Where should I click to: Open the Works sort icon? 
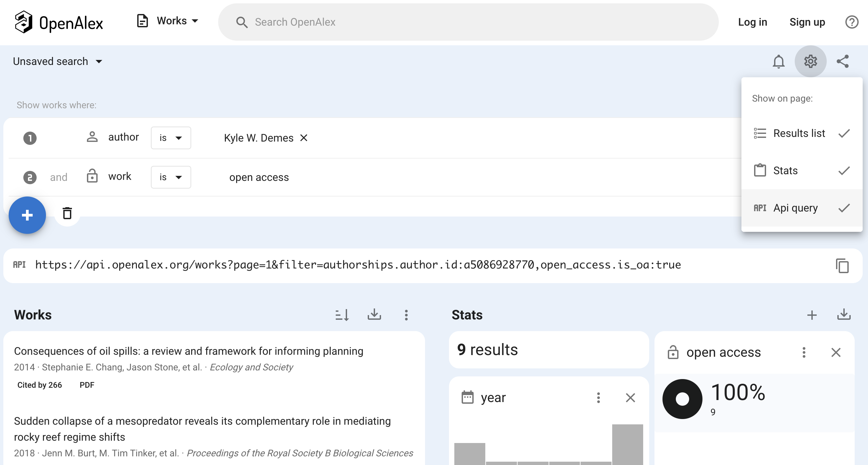[x=342, y=315]
